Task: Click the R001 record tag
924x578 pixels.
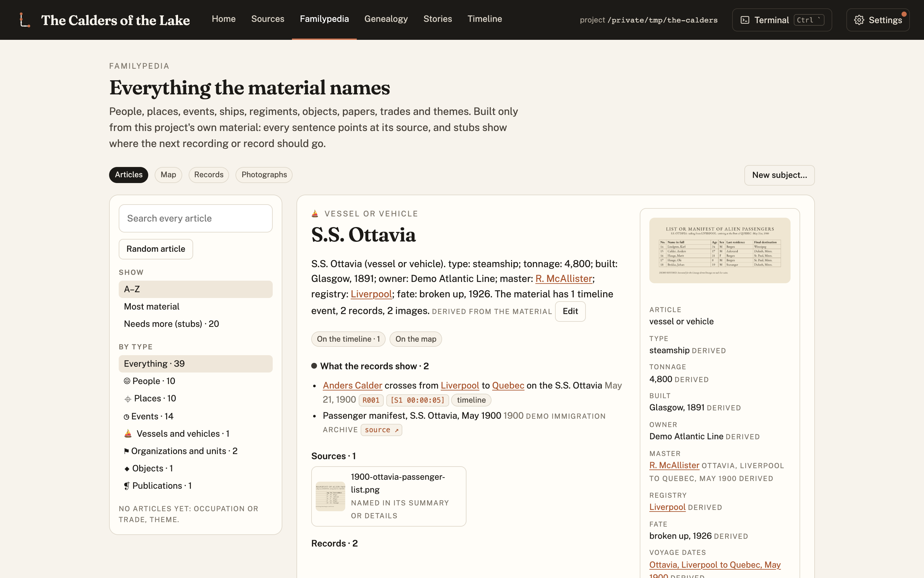Action: point(371,400)
